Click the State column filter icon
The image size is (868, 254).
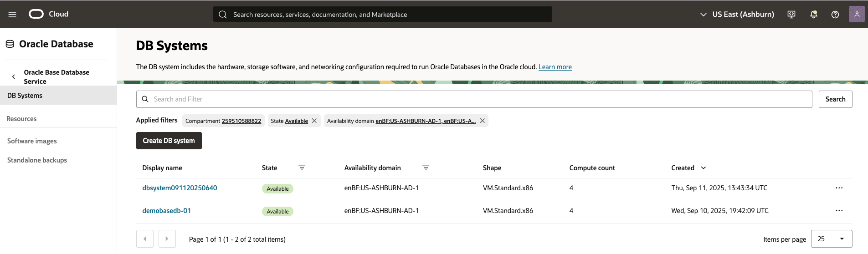point(302,168)
